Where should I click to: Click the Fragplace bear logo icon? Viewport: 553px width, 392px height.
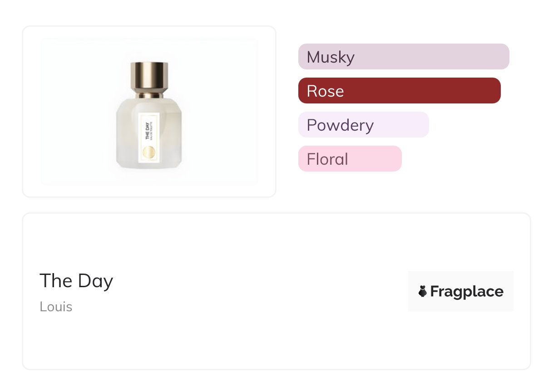tap(423, 291)
